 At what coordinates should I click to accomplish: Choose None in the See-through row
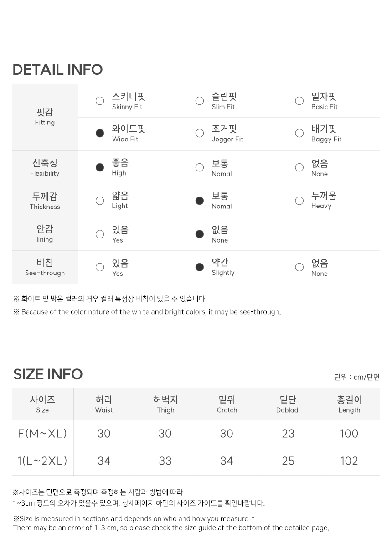299,267
